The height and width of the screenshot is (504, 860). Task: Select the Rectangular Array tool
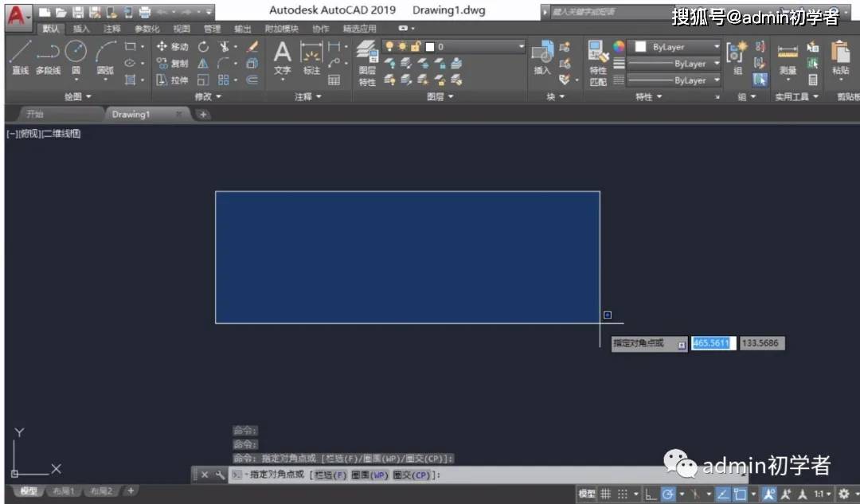click(x=223, y=80)
